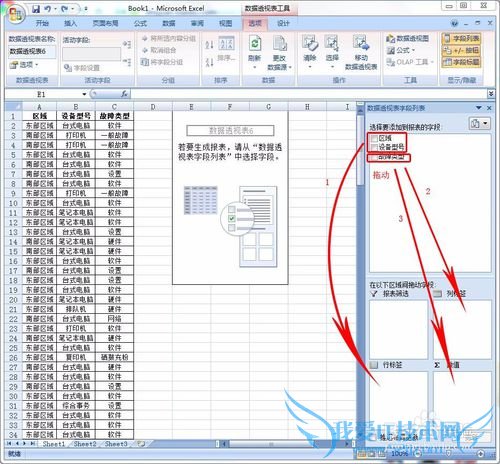Open the 插入 ribbon tab
This screenshot has height=464, width=500.
tap(70, 23)
